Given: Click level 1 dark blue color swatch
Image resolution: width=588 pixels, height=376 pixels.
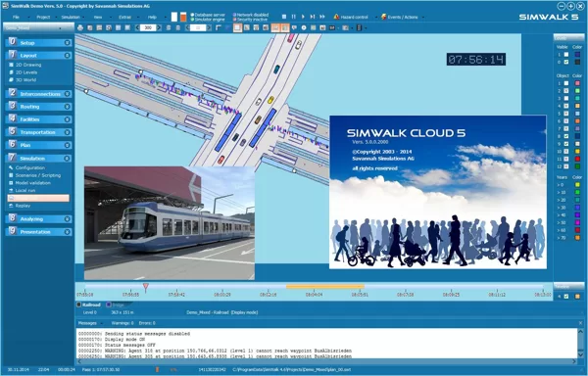Looking at the screenshot, I should tap(577, 55).
